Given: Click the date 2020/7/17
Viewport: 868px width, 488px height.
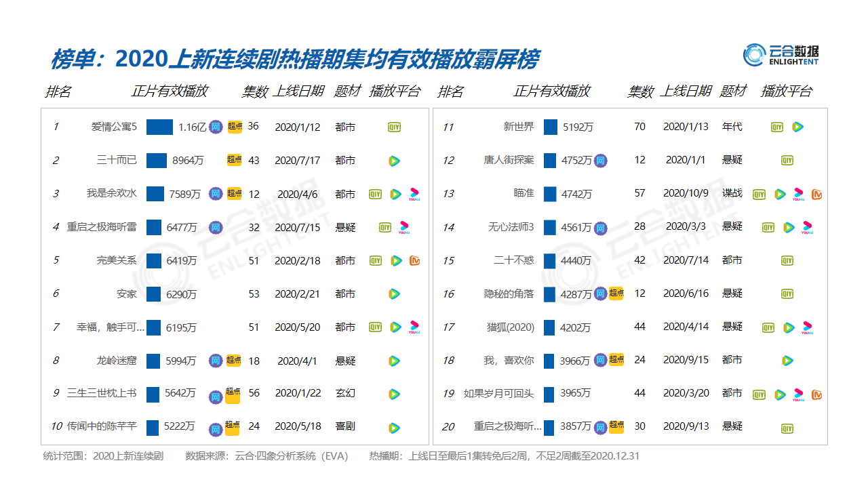Looking at the screenshot, I should 297,161.
